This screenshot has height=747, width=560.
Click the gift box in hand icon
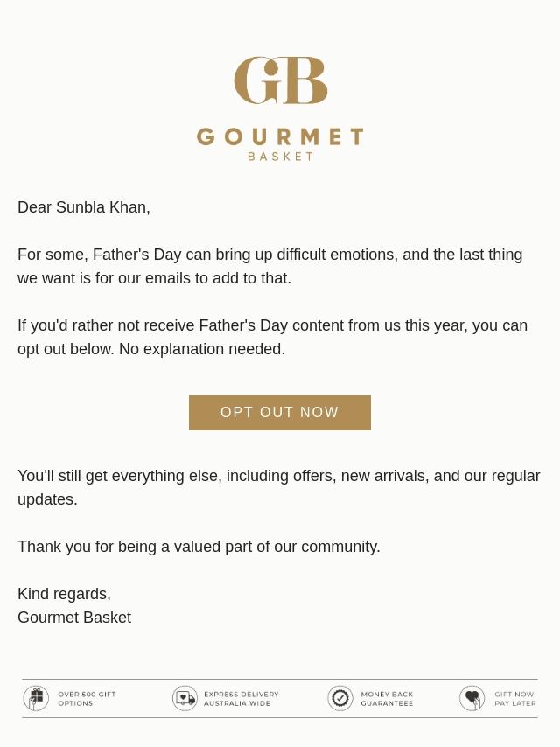36,698
